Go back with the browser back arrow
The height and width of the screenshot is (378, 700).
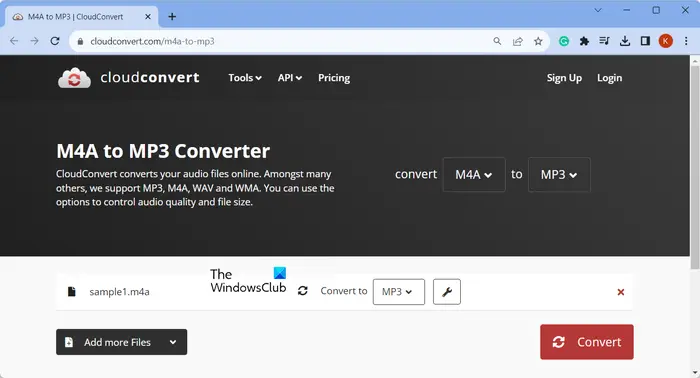(14, 41)
